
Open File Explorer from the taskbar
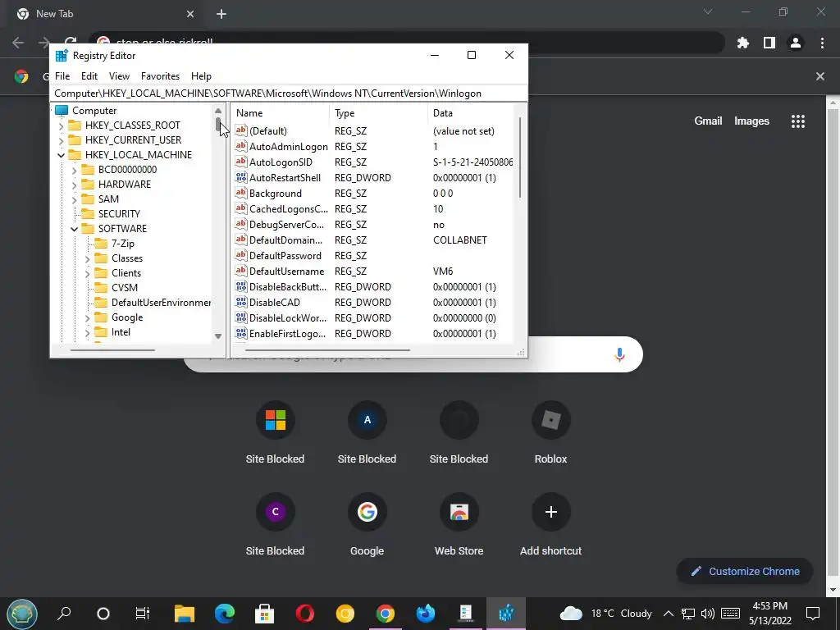pos(185,614)
